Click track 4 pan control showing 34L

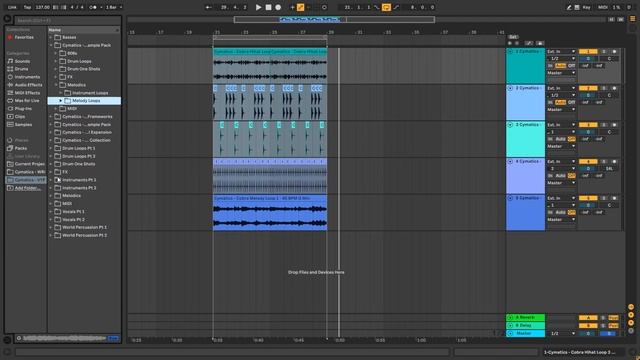(x=609, y=169)
